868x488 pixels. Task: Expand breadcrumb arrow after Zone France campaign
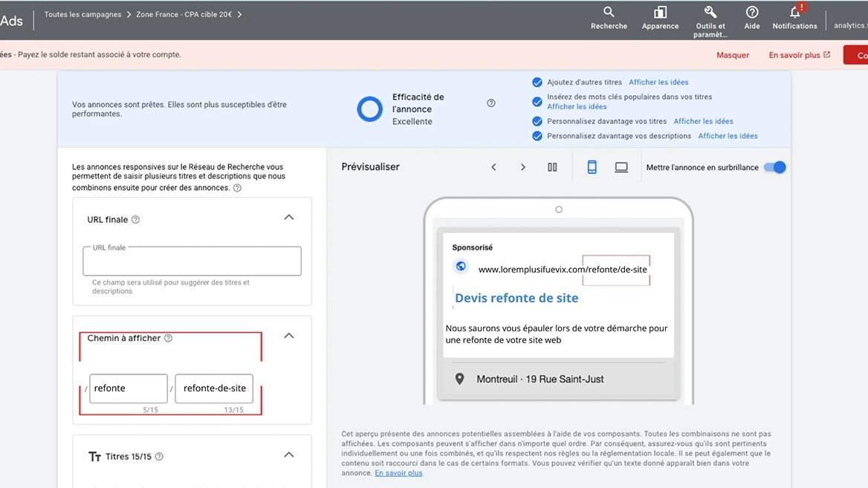click(x=240, y=14)
